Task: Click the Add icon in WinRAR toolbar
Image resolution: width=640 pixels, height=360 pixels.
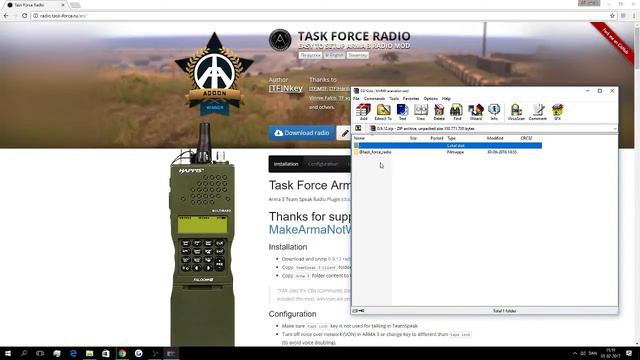Action: click(363, 112)
